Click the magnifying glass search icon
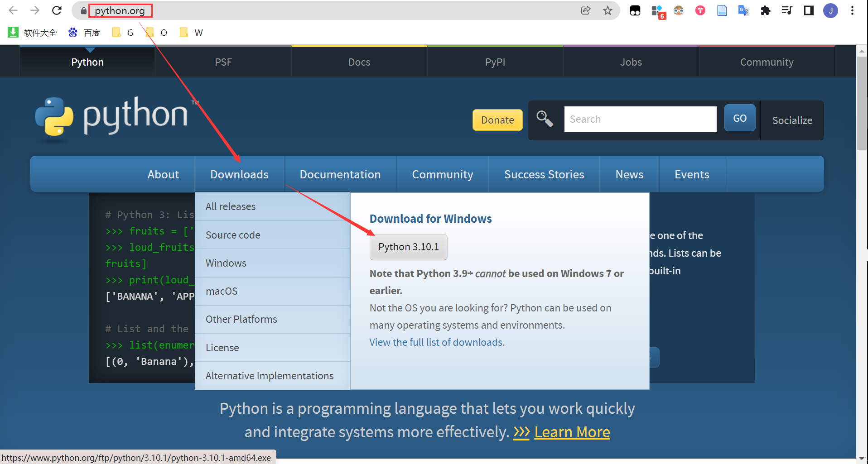Screen dimensions: 868x464 (x=545, y=119)
